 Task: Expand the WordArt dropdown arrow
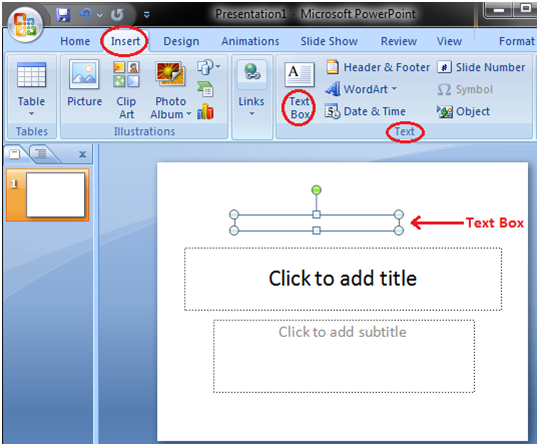click(394, 89)
